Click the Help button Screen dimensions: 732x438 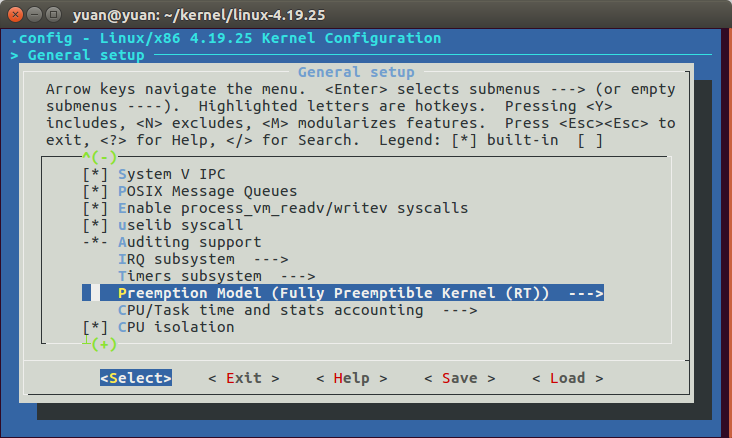pyautogui.click(x=352, y=378)
